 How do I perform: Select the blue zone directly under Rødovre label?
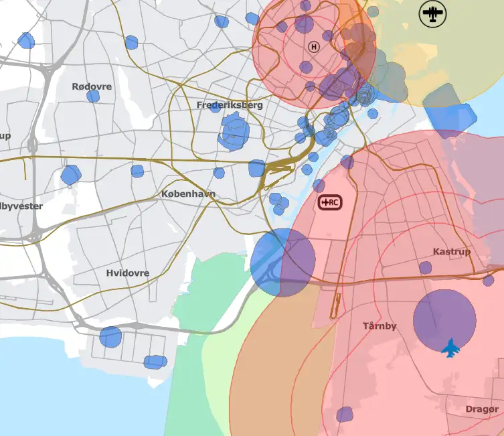click(x=93, y=96)
